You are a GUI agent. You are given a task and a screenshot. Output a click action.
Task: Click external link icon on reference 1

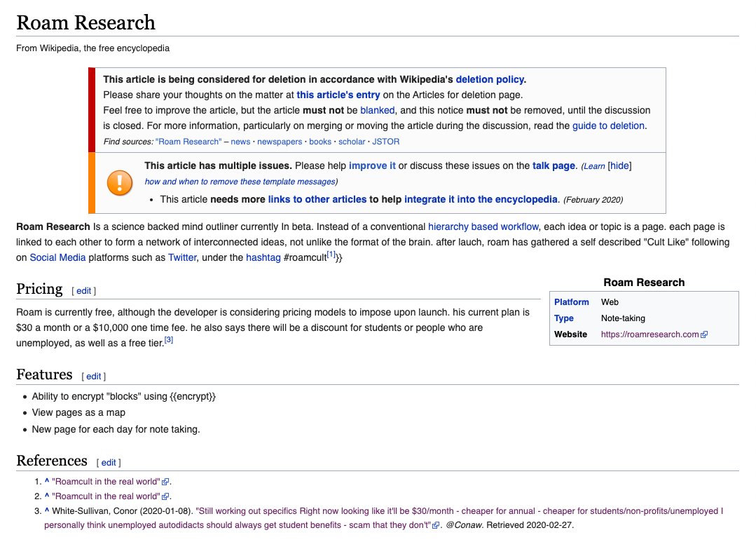click(x=165, y=482)
